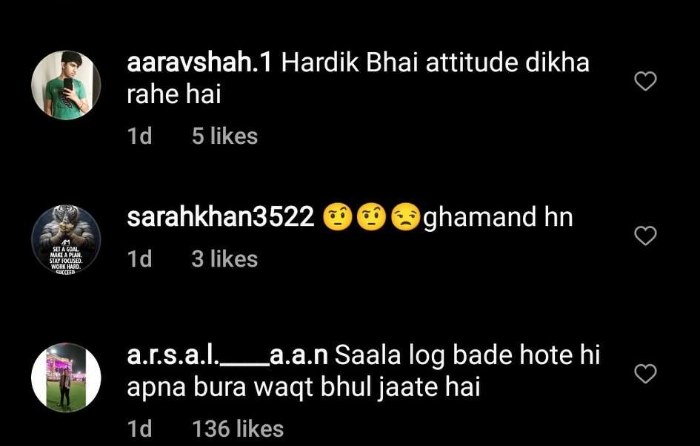Visit the sarahkhan3522 username link
700x446 pixels.
(x=221, y=217)
